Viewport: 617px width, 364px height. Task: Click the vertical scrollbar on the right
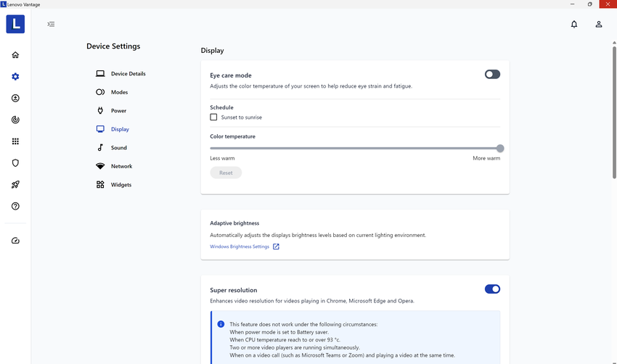coord(614,109)
